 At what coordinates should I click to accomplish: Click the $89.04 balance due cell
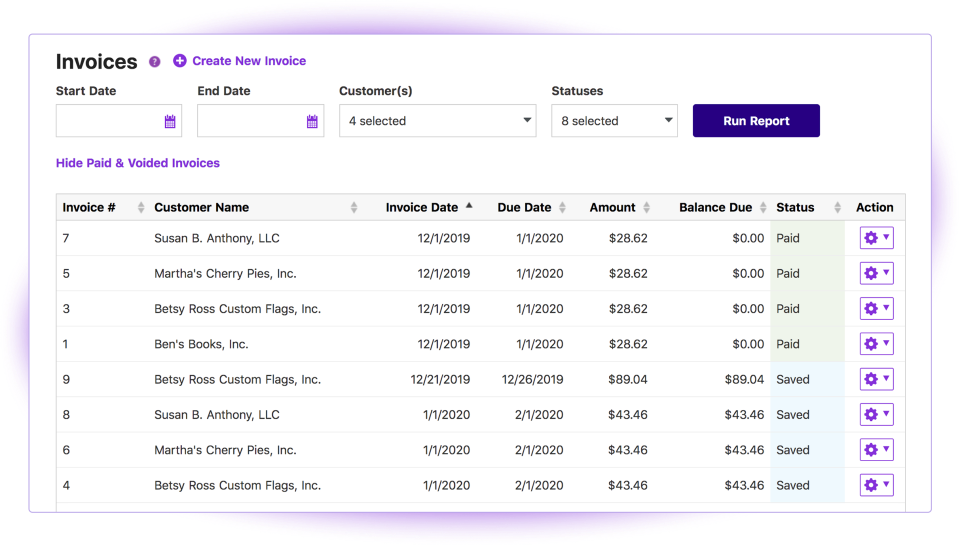pos(744,380)
